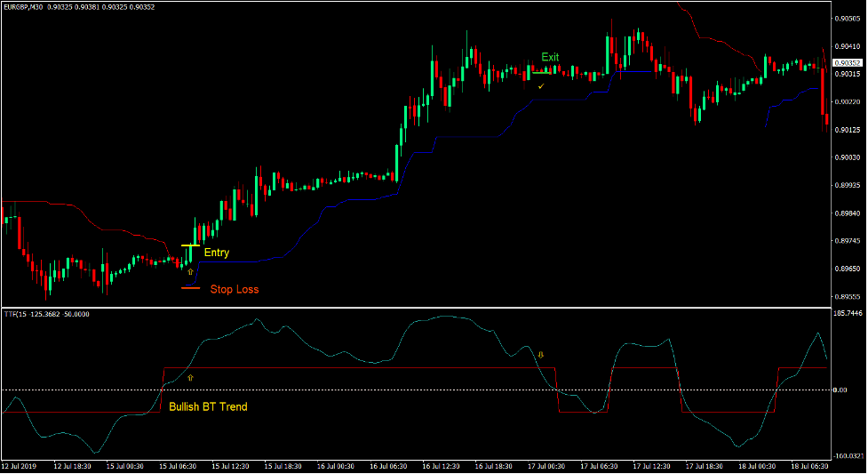Click the current price tag 0.90352

(848, 62)
